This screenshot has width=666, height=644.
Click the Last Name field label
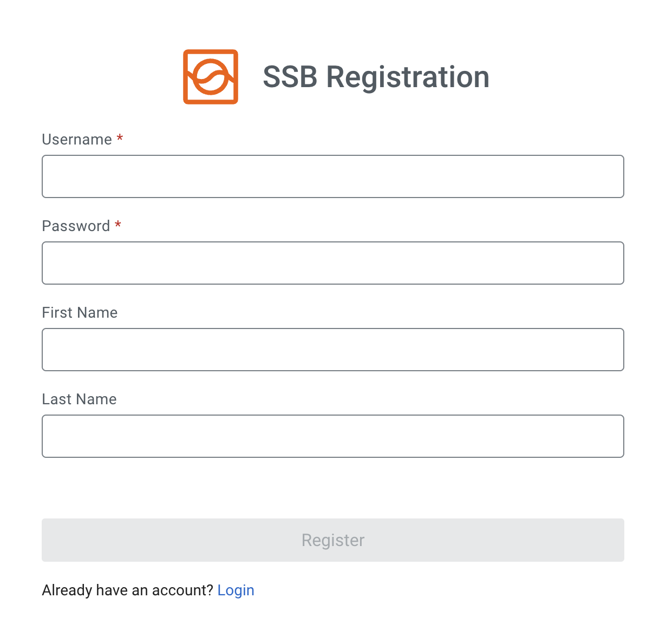click(79, 399)
